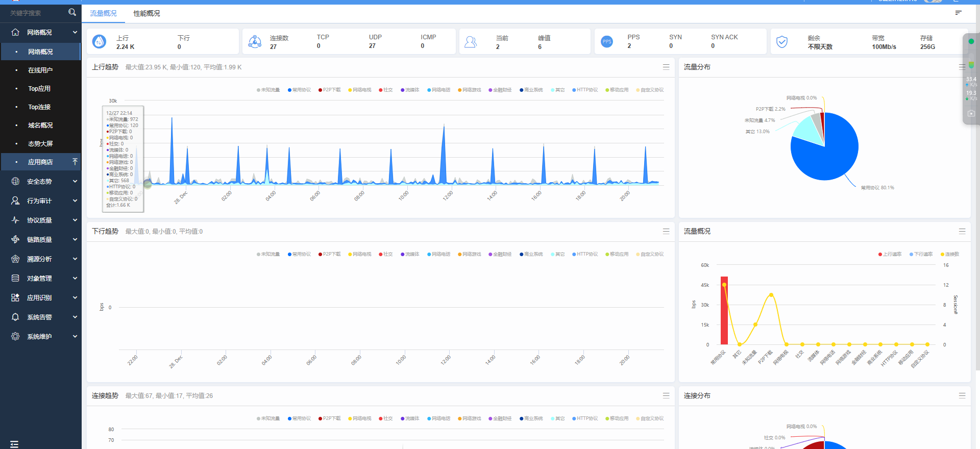This screenshot has height=449, width=980.
Task: Click the 系统告警 bell icon
Action: pyautogui.click(x=15, y=317)
